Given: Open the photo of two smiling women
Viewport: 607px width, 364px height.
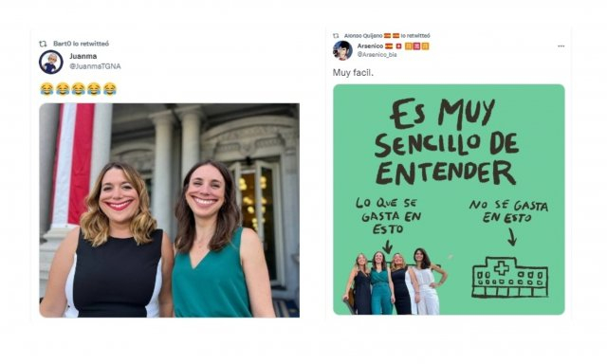Looking at the screenshot, I should click(x=169, y=210).
